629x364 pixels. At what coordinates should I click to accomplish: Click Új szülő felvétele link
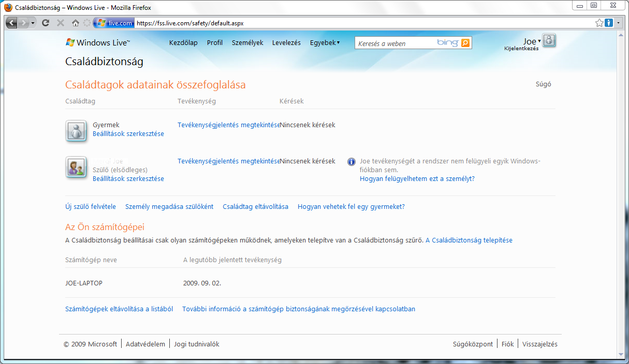coord(91,207)
